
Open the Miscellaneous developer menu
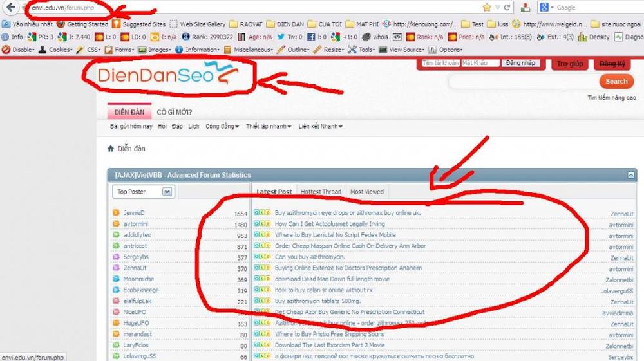coord(249,50)
